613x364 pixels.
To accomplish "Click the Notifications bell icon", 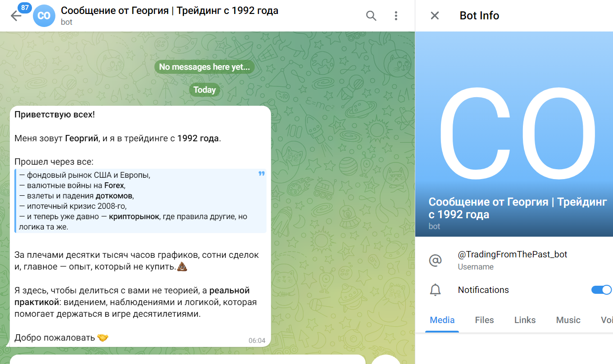I will [435, 290].
